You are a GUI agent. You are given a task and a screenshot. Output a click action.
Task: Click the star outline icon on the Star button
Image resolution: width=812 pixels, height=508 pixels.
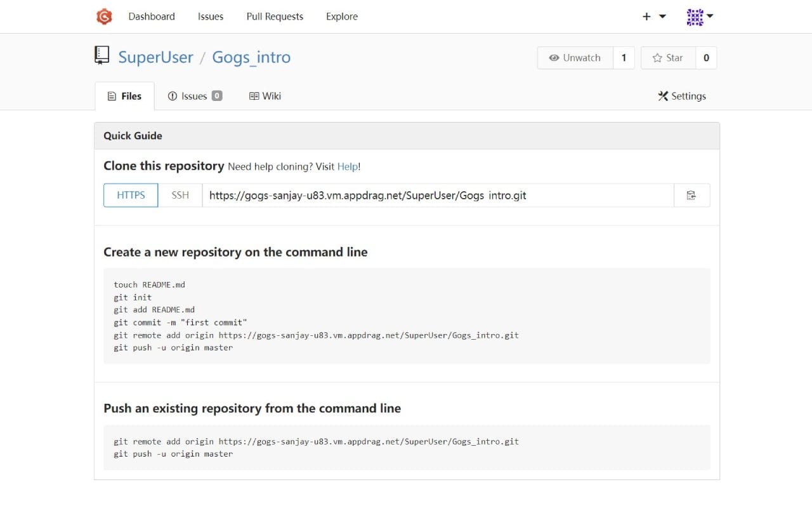pyautogui.click(x=658, y=57)
